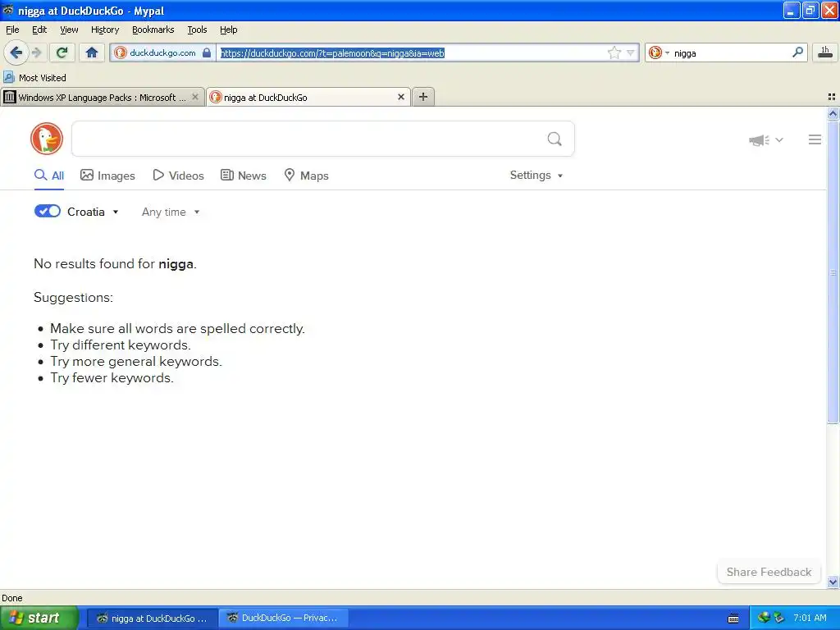840x630 pixels.
Task: Click the lock site identity icon
Action: click(x=206, y=52)
